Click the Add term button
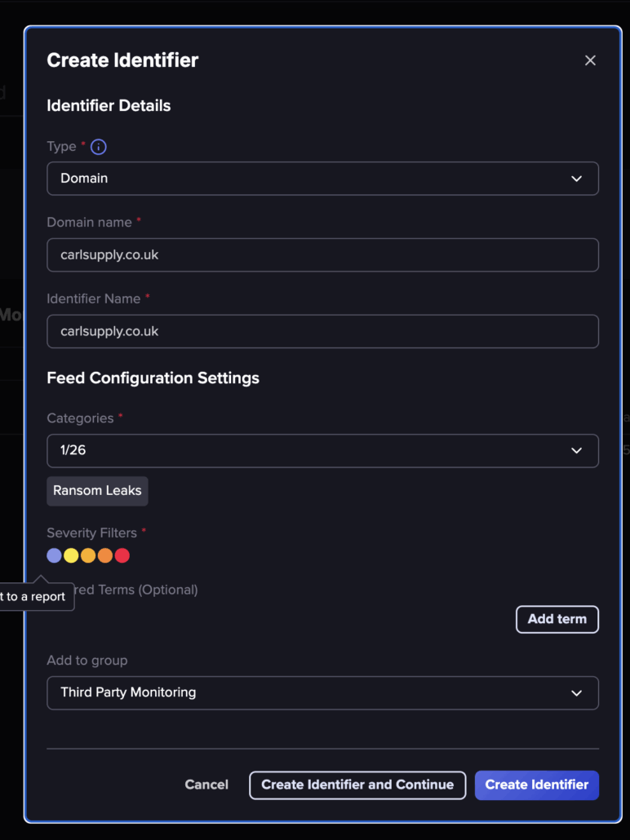Viewport: 630px width, 840px height. (x=557, y=619)
